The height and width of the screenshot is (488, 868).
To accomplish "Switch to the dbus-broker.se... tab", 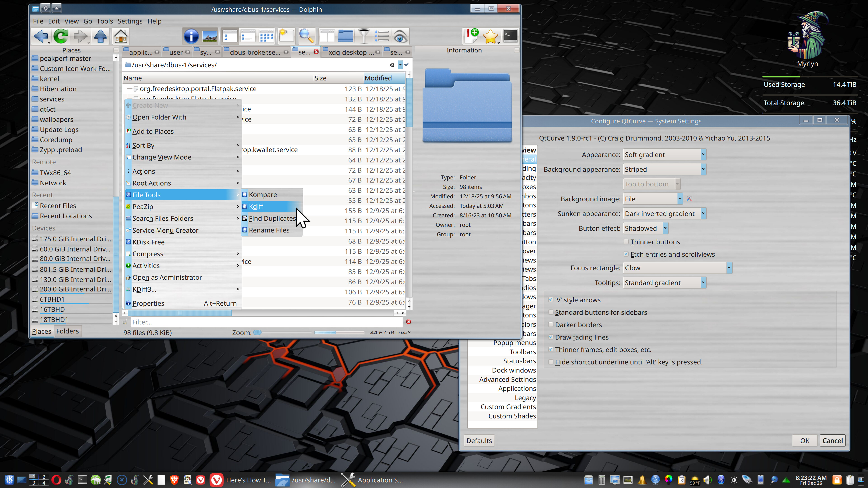I will 255,52.
